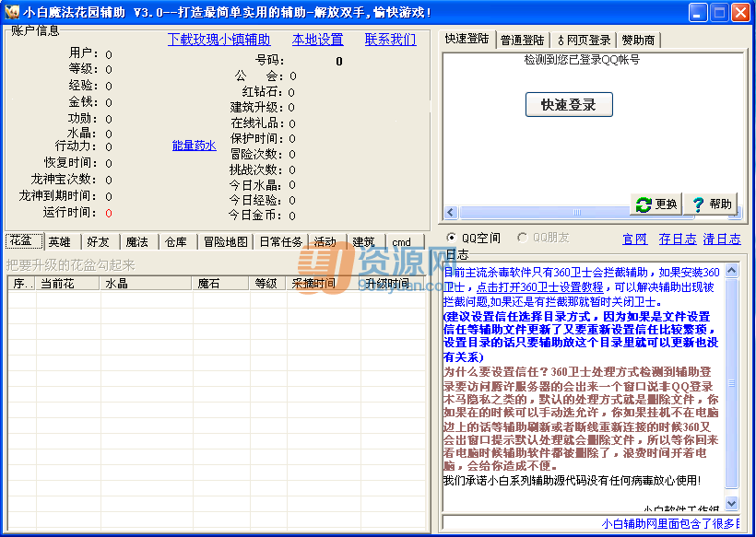
Task: Click the 清日志 link
Action: pos(722,239)
